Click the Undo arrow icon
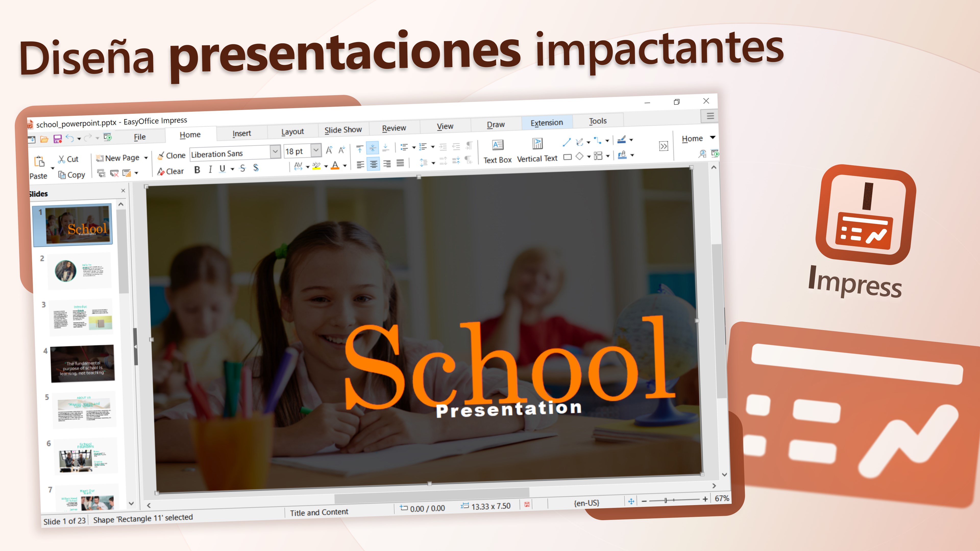Screen dimensions: 980x551 [x=70, y=138]
